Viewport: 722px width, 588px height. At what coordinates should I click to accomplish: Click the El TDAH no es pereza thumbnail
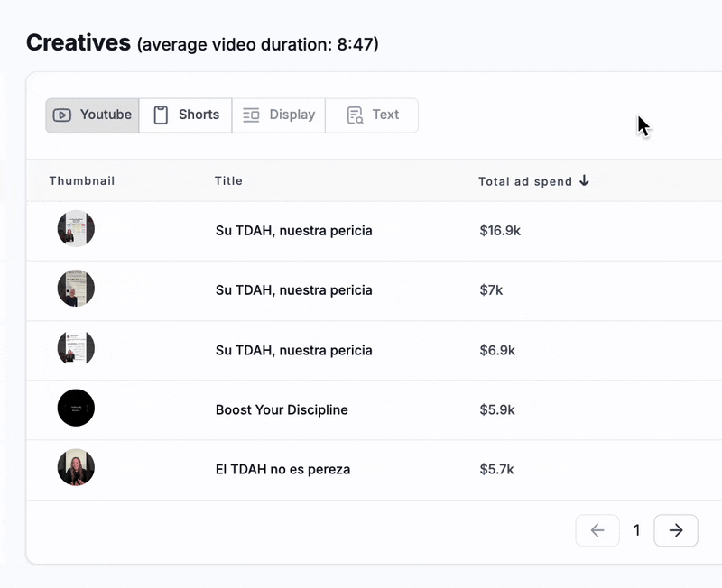coord(76,467)
